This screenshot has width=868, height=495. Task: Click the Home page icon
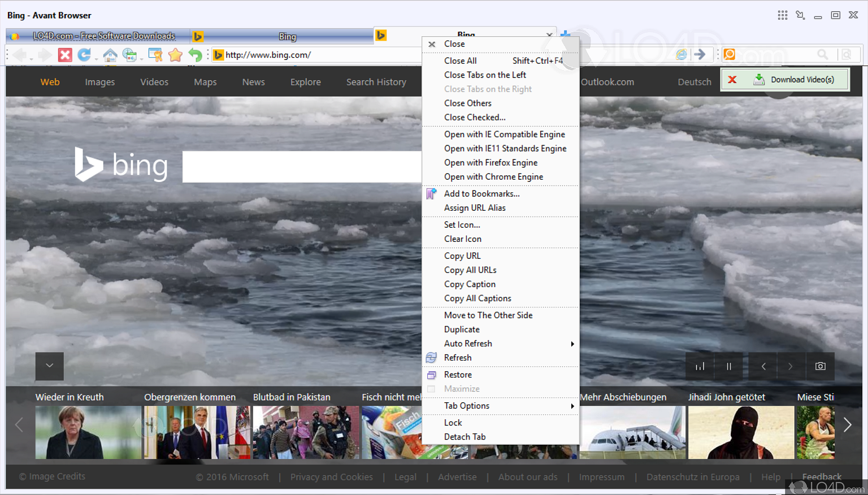[110, 55]
